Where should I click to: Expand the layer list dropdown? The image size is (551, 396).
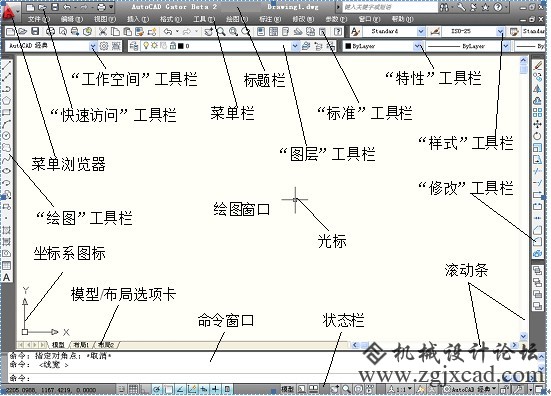(295, 46)
